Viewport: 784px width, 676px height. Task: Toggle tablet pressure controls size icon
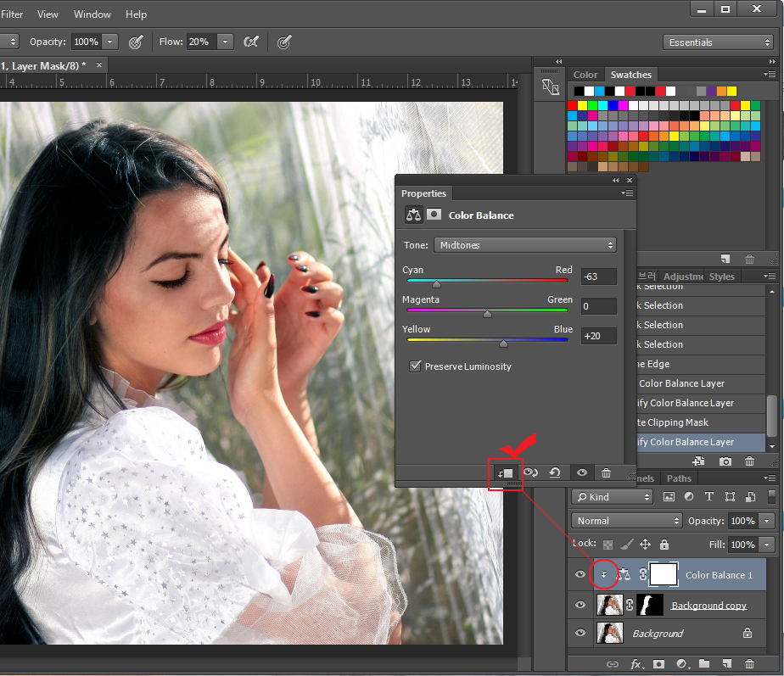tap(284, 42)
